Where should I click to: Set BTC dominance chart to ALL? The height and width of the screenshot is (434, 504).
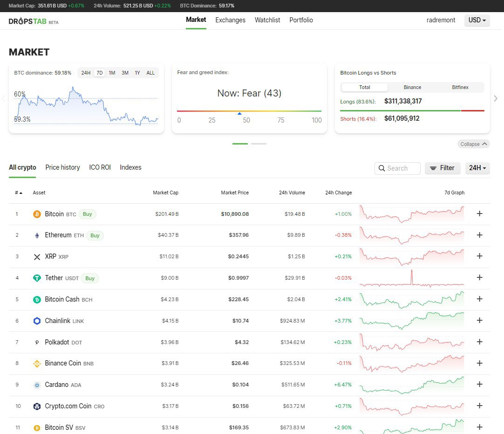(x=150, y=73)
